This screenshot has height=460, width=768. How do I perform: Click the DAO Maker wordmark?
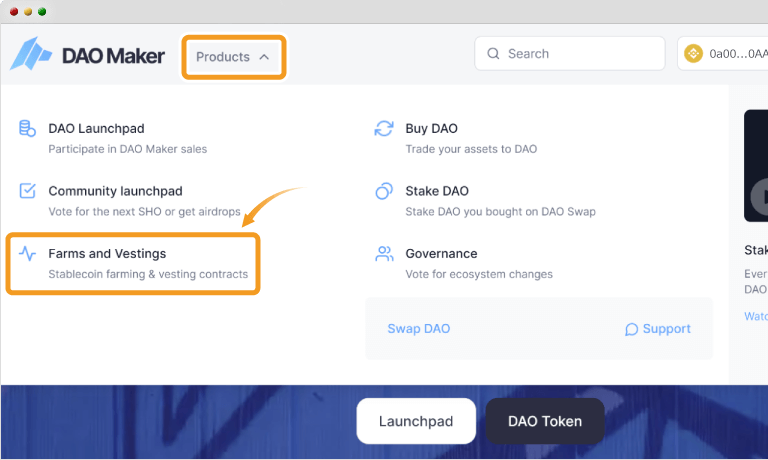pyautogui.click(x=113, y=56)
